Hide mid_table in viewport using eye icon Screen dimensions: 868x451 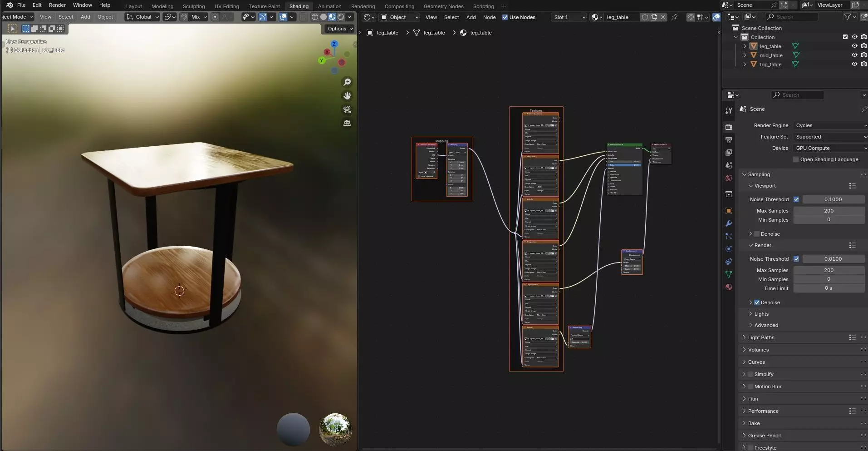(x=854, y=55)
